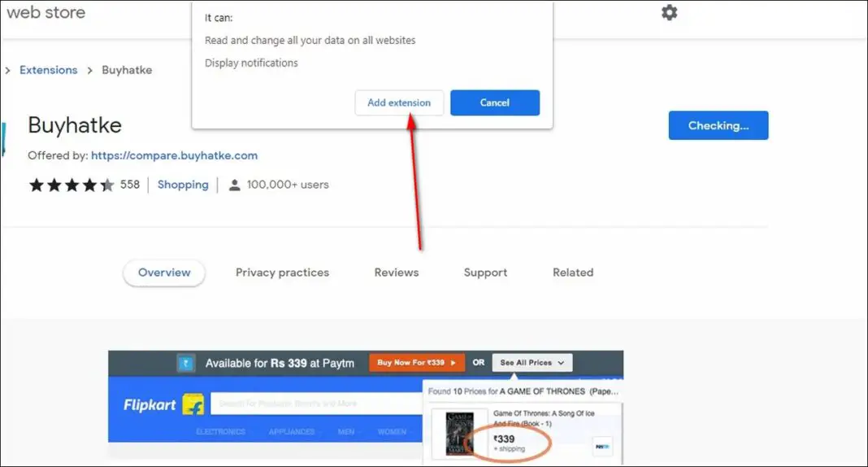This screenshot has width=868, height=467.
Task: Click the chevron between Extensions and Buyhatke
Action: [89, 70]
